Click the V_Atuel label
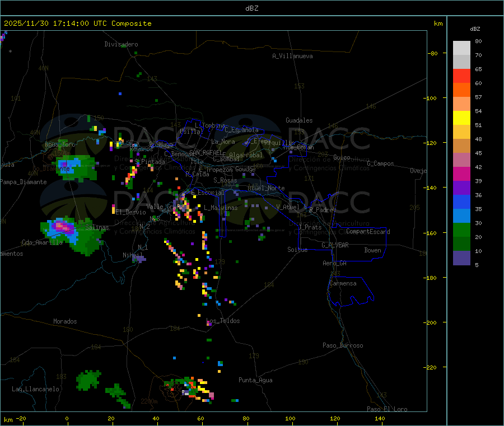Viewport: 504px width, 426px height. point(288,207)
